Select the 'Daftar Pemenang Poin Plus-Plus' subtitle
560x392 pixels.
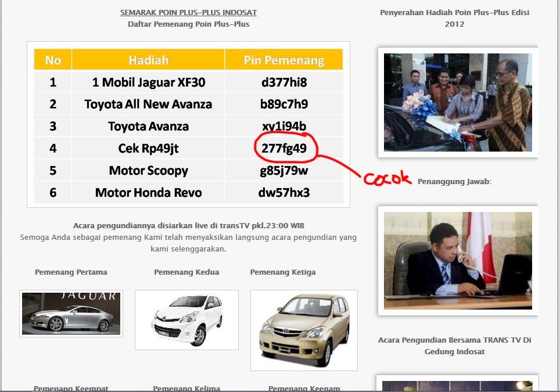[x=189, y=24]
